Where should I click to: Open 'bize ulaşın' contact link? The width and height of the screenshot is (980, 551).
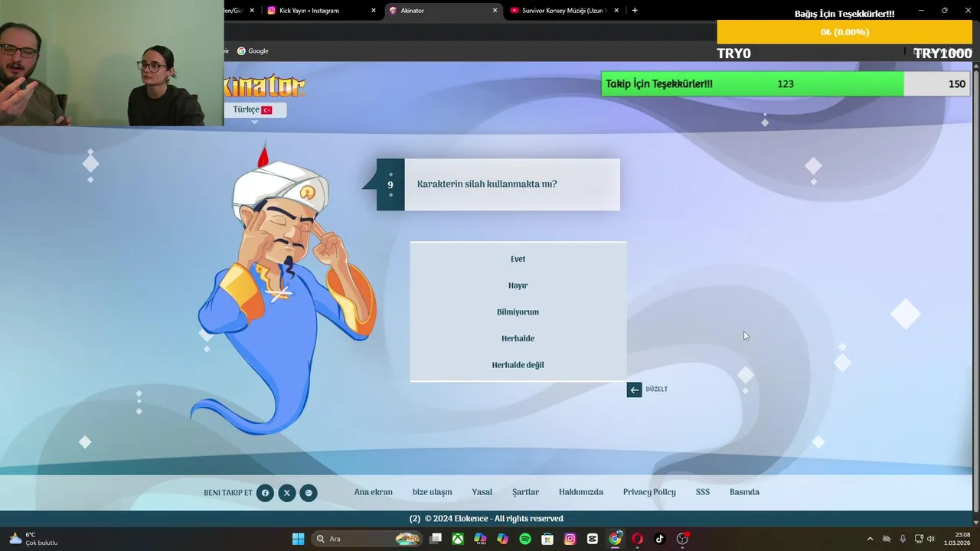click(x=432, y=492)
